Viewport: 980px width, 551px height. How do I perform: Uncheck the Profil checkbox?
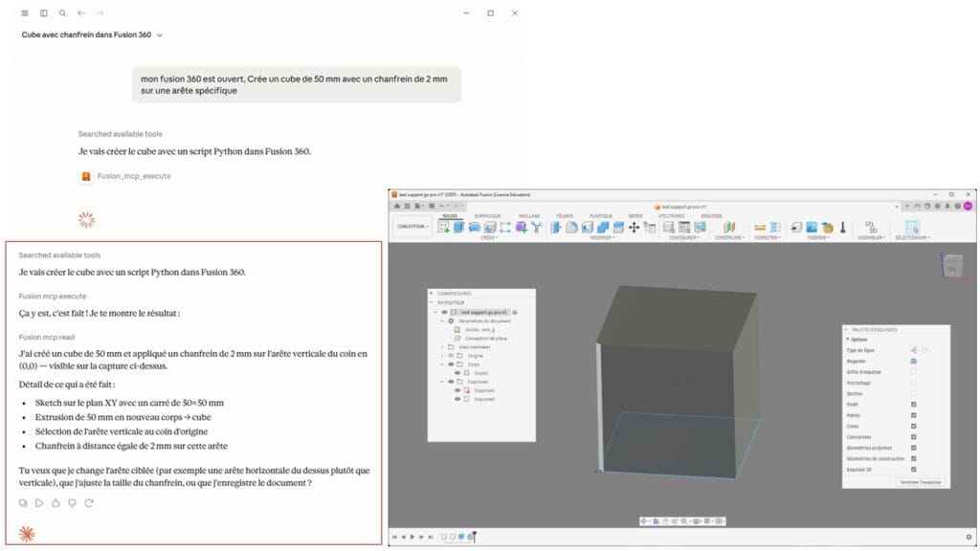914,405
